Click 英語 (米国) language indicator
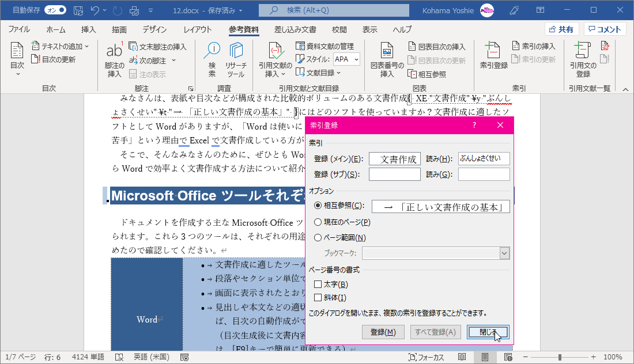 [152, 357]
